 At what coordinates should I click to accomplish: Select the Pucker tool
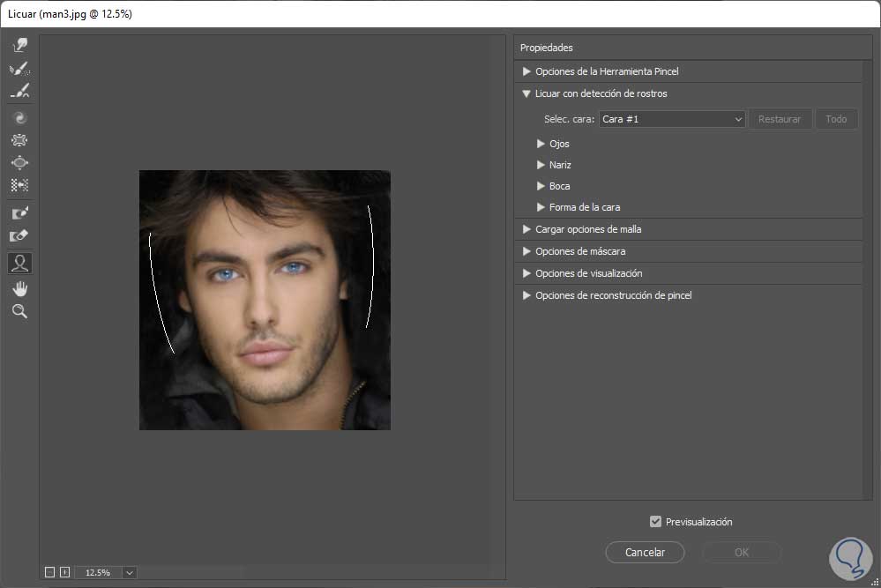point(19,140)
